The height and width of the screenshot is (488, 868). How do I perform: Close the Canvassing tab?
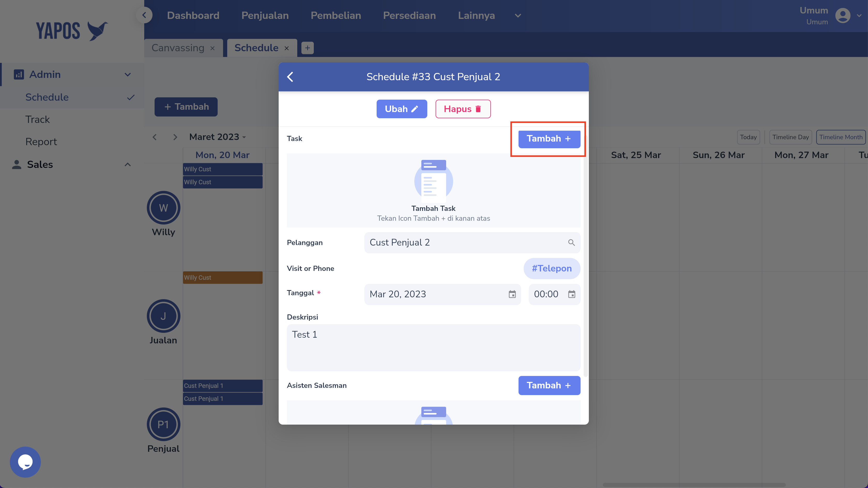213,48
